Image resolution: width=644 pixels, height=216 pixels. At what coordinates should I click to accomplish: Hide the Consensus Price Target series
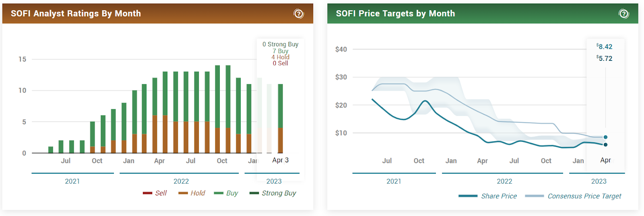click(x=573, y=196)
